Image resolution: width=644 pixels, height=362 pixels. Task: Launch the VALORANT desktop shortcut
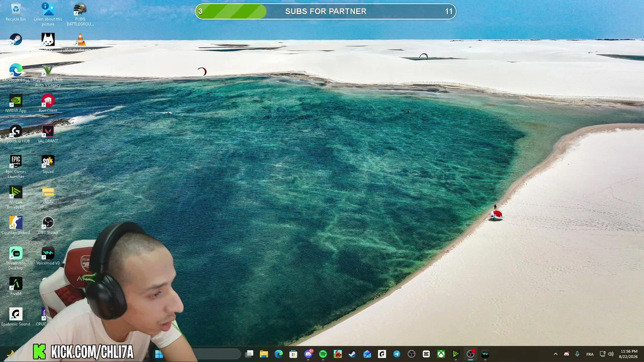tap(48, 134)
